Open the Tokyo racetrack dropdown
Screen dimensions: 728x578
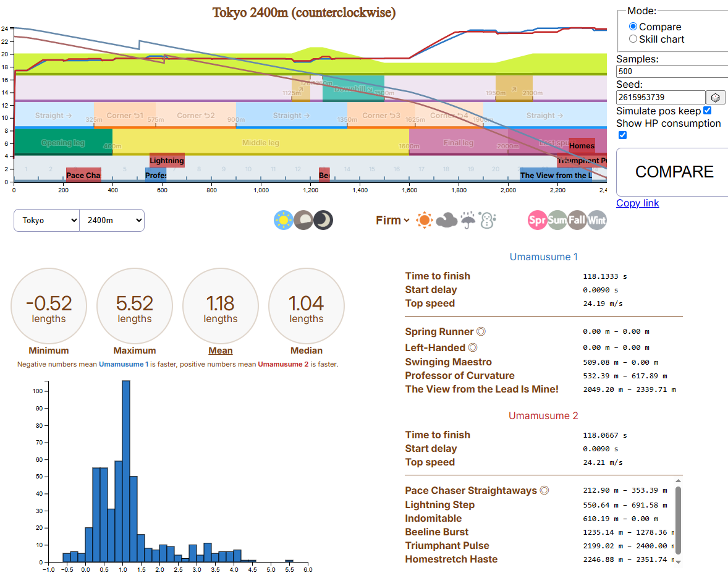click(47, 220)
